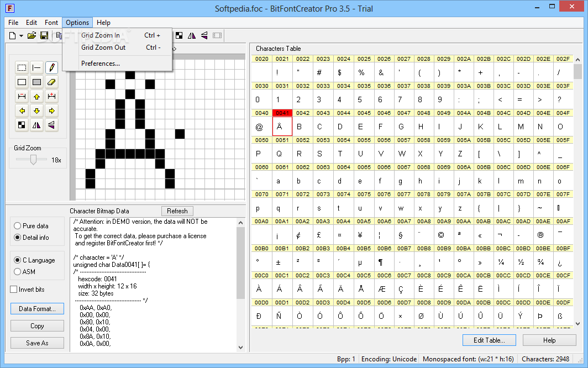
Task: Mirror glyph vertically in tool palette
Action: [52, 125]
